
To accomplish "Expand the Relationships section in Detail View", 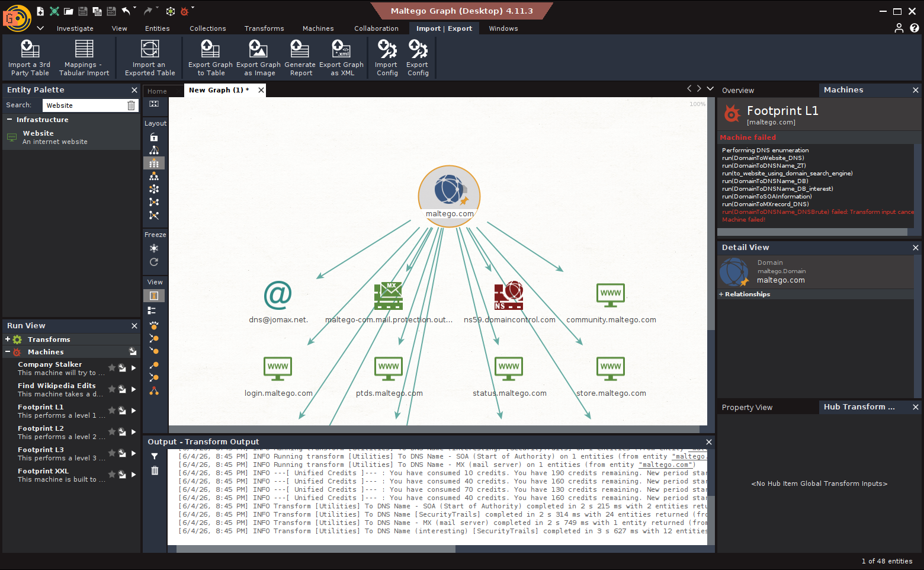I will (x=721, y=294).
